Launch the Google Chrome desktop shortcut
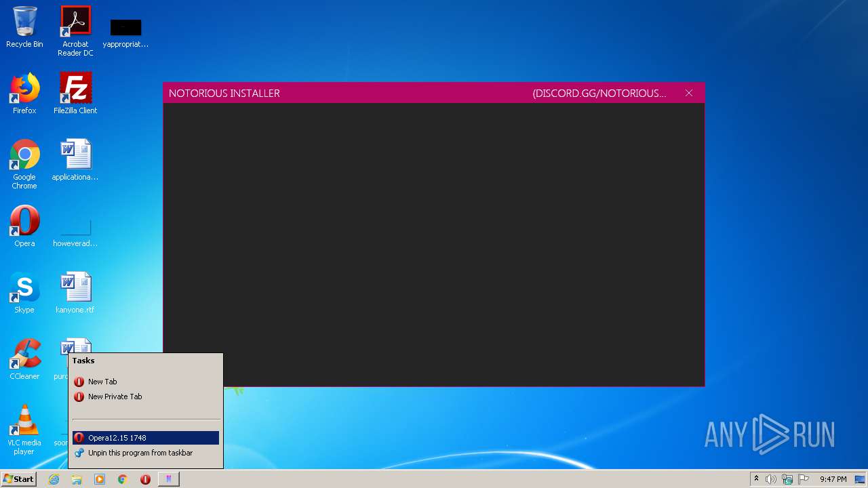Image resolution: width=868 pixels, height=488 pixels. tap(24, 164)
